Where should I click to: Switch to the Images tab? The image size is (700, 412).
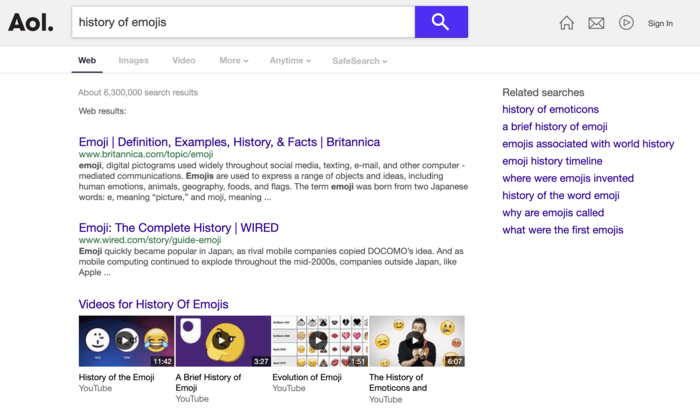tap(133, 61)
